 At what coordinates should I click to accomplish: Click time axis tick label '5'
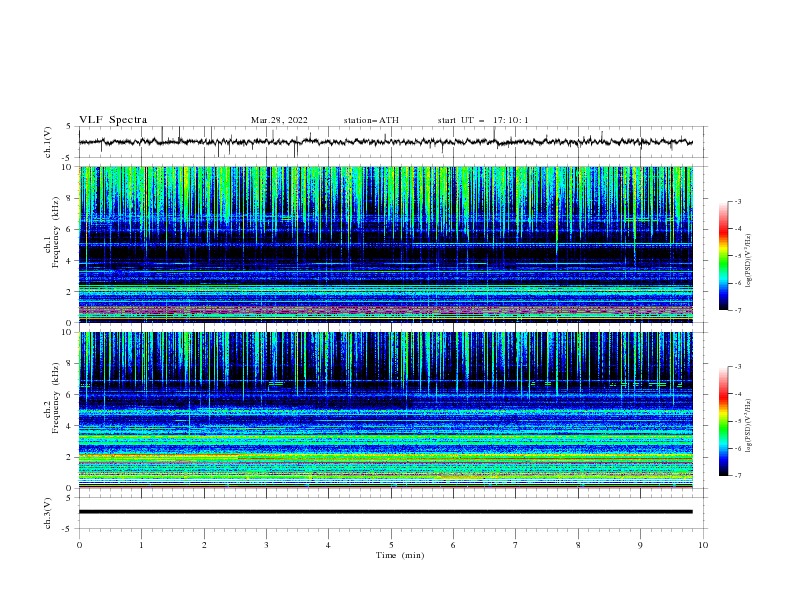[x=391, y=545]
